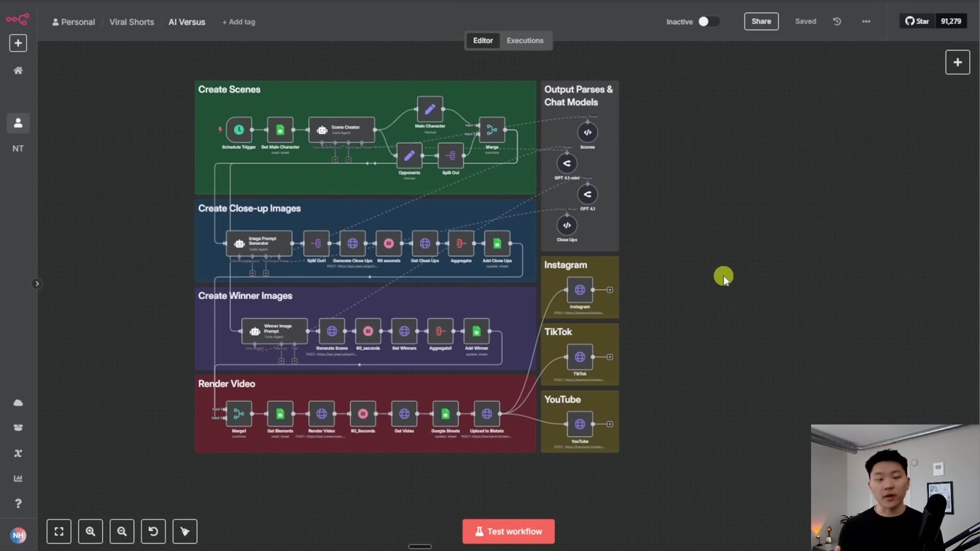
Task: Select the Instagram HTTP request node
Action: pyautogui.click(x=580, y=289)
